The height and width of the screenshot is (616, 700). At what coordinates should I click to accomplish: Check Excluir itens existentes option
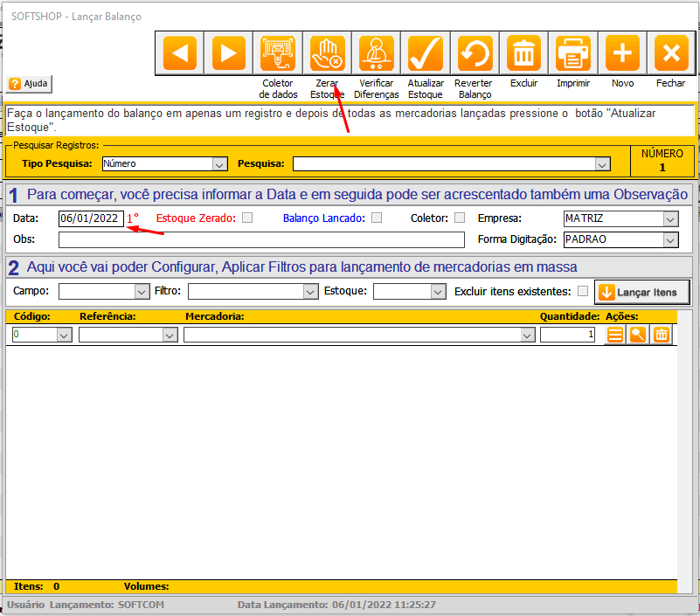(x=583, y=291)
